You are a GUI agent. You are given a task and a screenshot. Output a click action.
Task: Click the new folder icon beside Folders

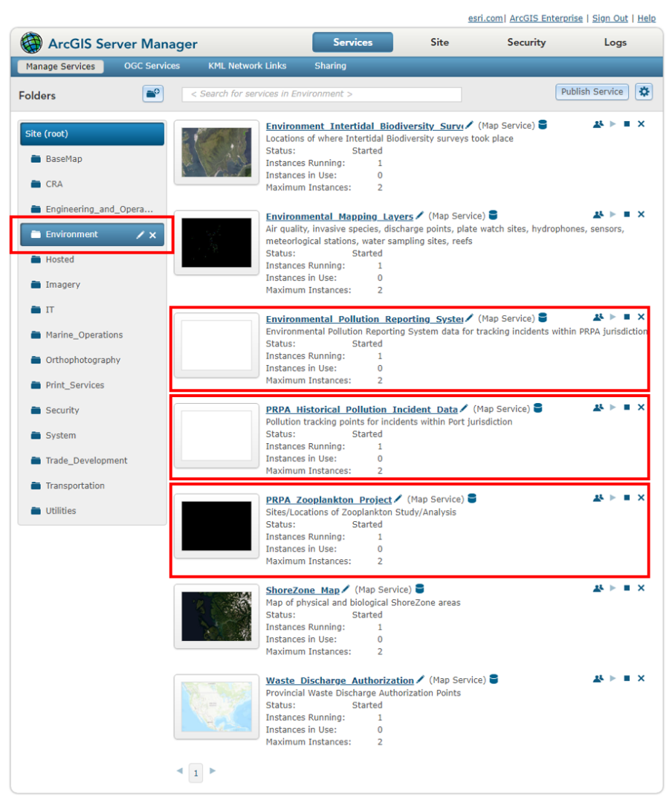[x=152, y=94]
